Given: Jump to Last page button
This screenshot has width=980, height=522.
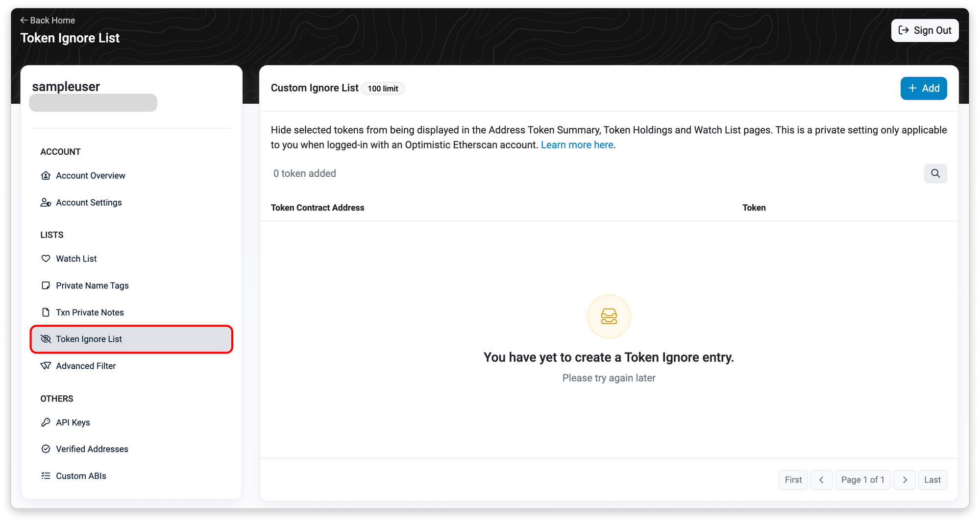Looking at the screenshot, I should [x=932, y=480].
